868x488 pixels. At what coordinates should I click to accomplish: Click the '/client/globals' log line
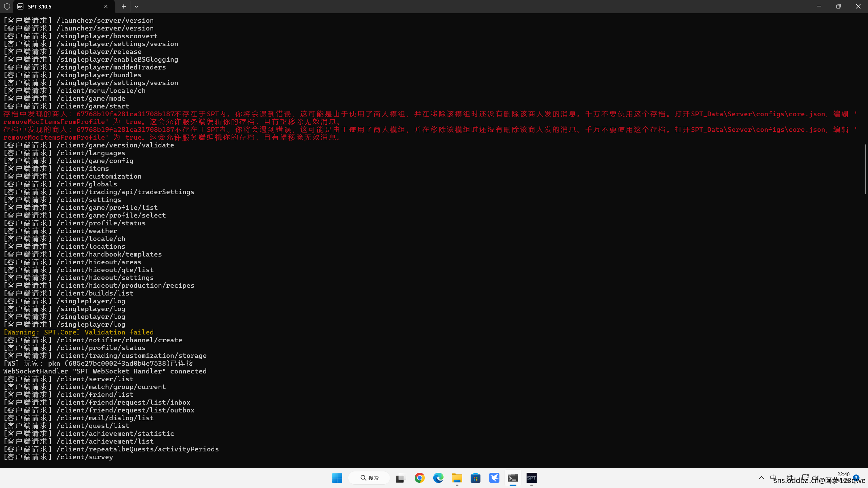(x=60, y=184)
